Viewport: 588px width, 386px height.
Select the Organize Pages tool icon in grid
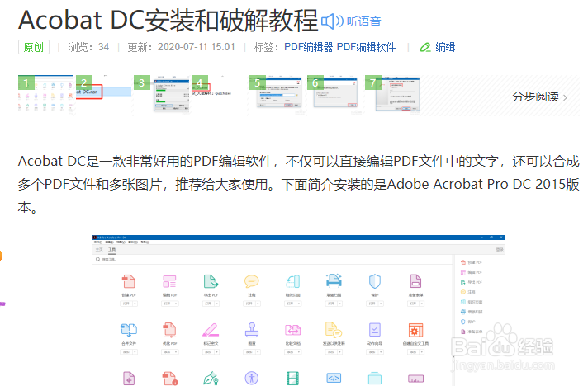[293, 281]
